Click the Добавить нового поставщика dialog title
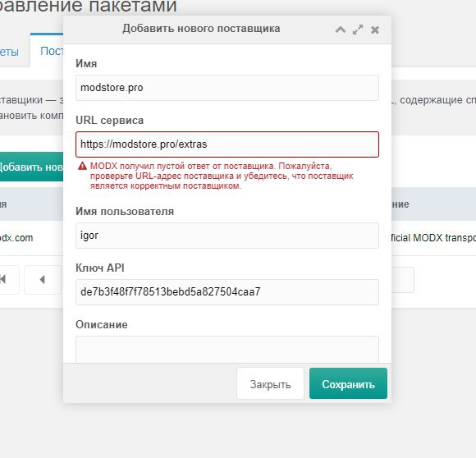 click(201, 29)
